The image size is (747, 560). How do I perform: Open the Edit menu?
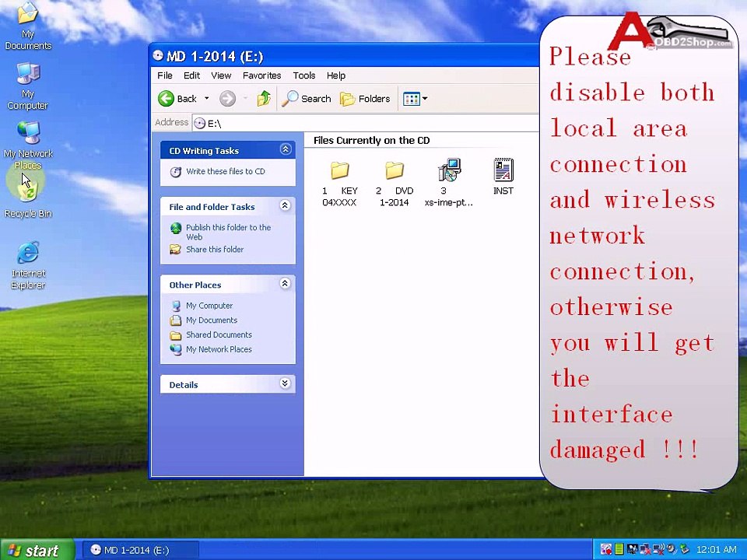[x=192, y=75]
